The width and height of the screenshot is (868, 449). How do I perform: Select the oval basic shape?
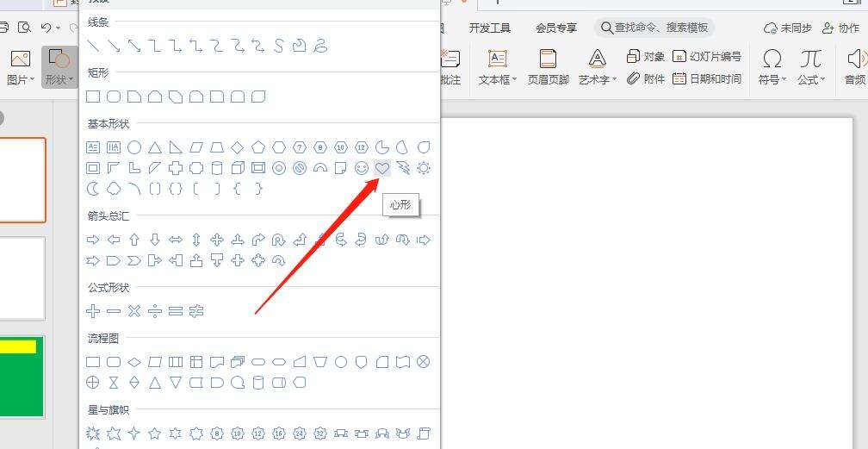pyautogui.click(x=134, y=147)
